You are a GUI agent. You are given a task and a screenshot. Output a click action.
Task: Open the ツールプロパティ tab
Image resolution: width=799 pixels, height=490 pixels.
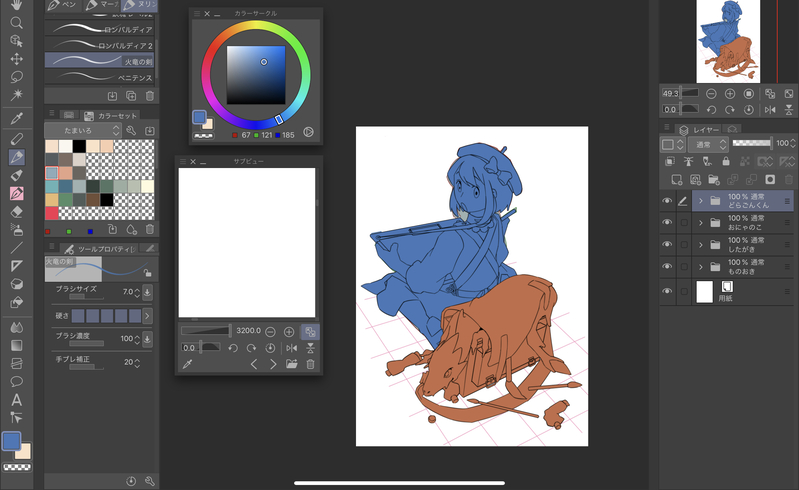(100, 249)
